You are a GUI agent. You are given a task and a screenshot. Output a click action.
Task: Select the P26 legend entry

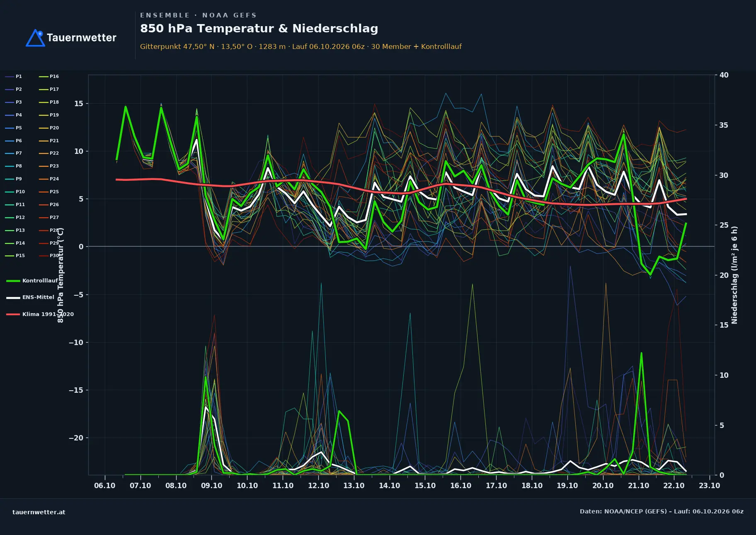coord(49,204)
